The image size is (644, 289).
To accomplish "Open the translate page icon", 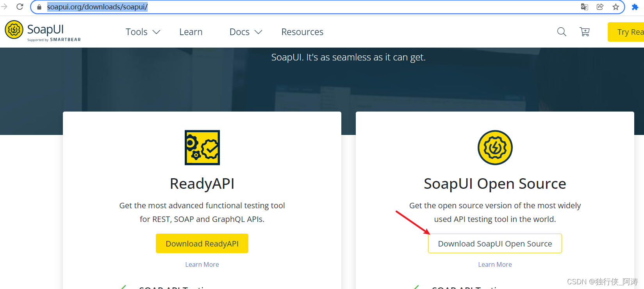I will (584, 7).
